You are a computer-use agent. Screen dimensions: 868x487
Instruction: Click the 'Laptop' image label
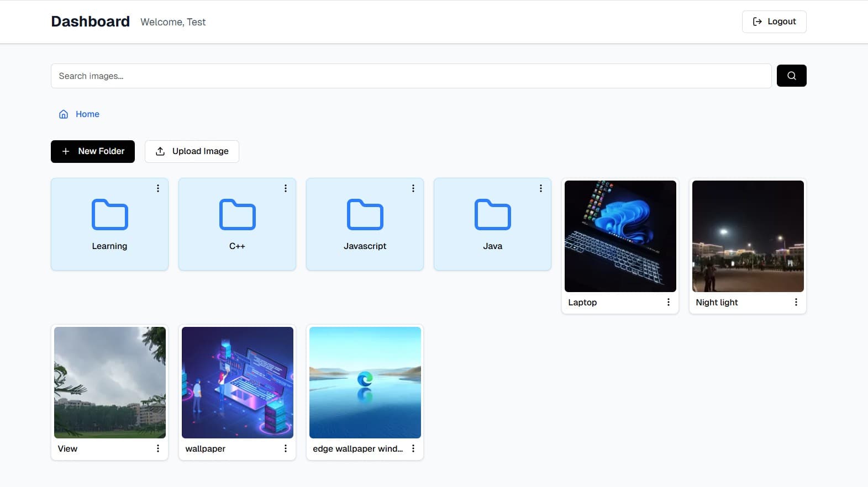[582, 303]
